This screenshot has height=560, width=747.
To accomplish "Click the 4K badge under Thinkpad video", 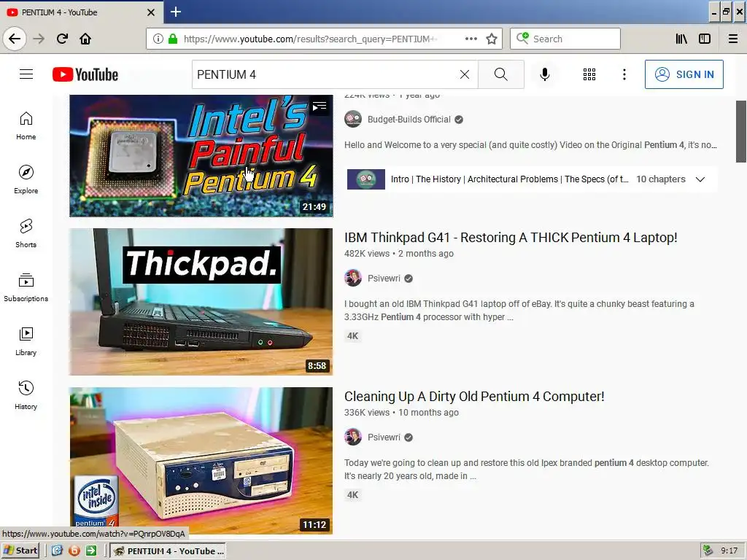I will tap(352, 336).
